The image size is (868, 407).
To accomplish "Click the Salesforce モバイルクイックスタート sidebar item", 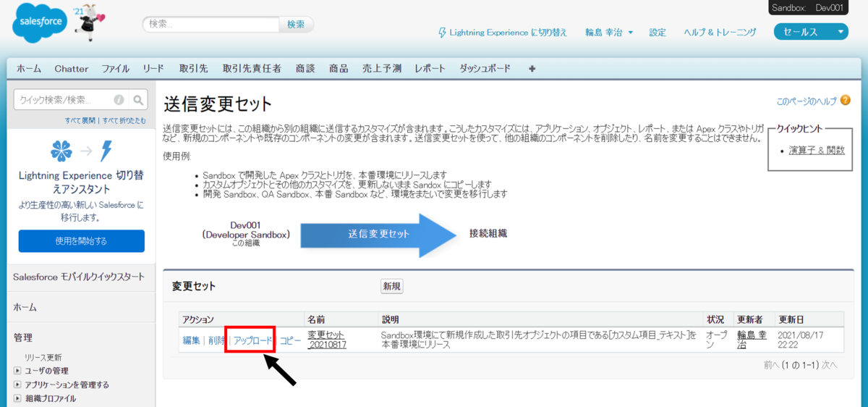I will (x=79, y=277).
